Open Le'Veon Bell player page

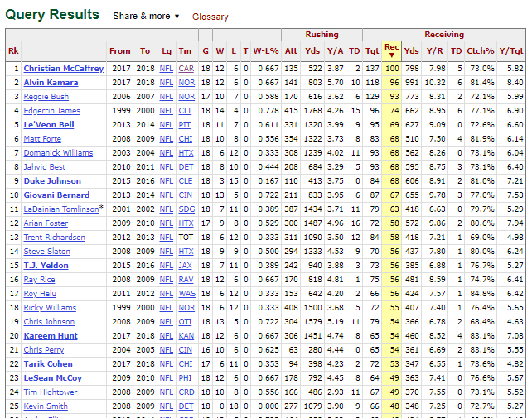point(49,125)
